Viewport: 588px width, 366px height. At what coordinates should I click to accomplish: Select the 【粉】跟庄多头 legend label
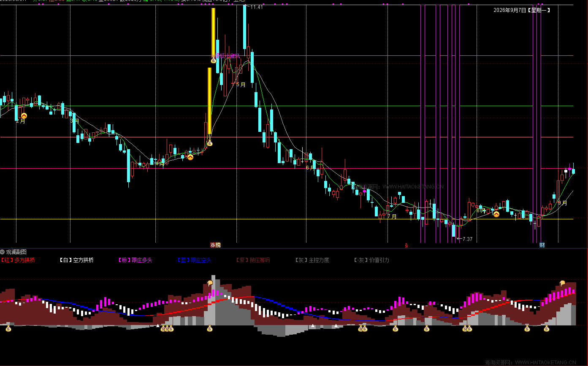point(135,260)
